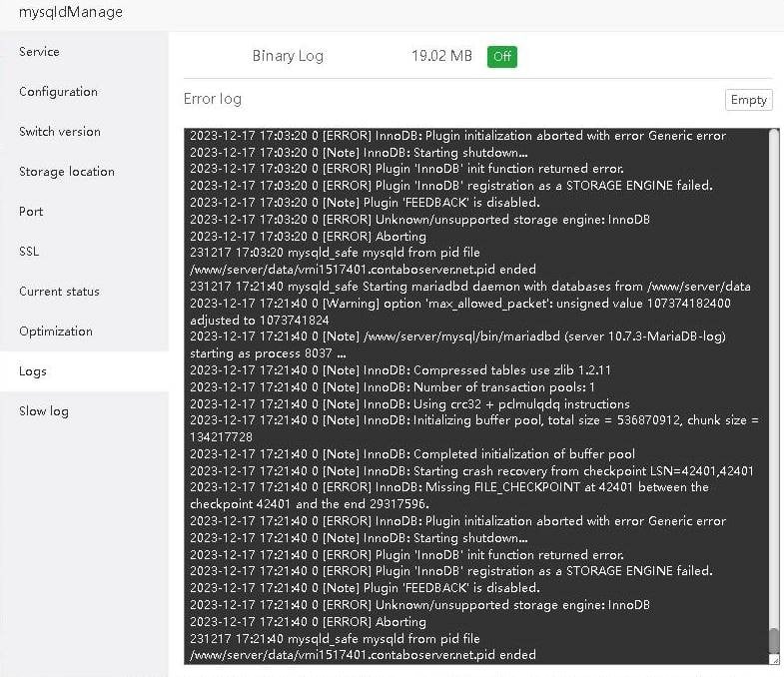Select the Logs tab
784x677 pixels.
(33, 371)
